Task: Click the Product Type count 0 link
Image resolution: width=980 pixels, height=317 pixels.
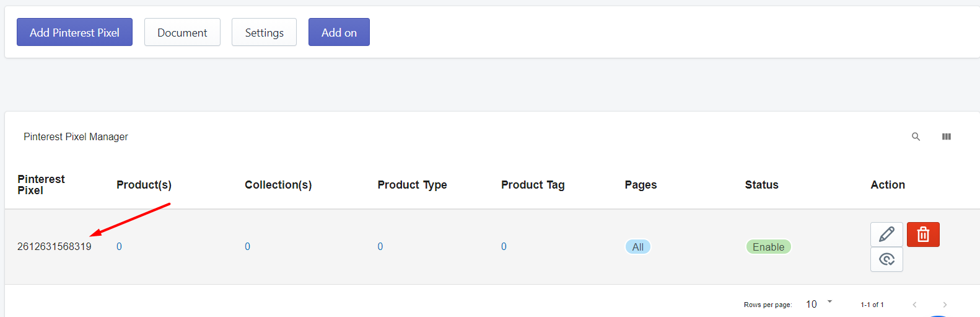Action: pos(380,246)
